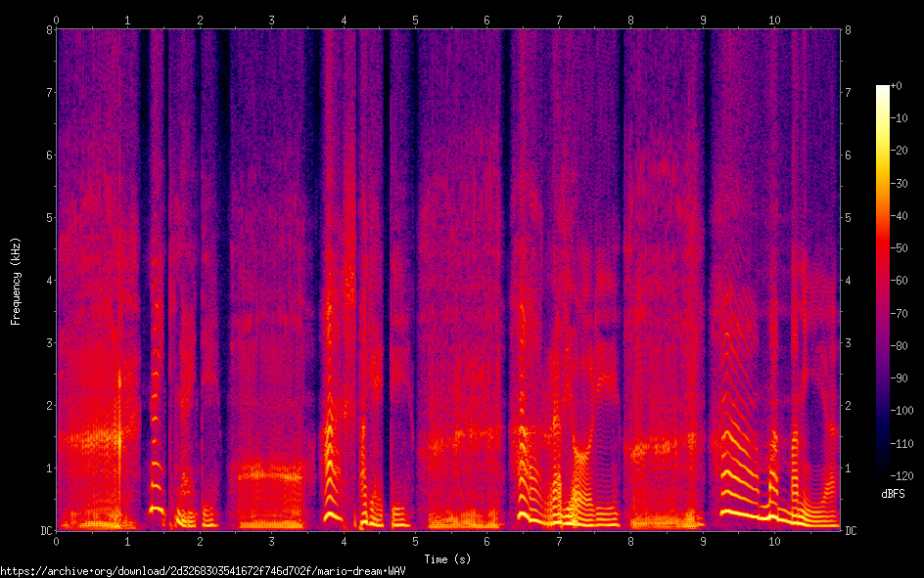Click the "-10" color scale label
This screenshot has width=924, height=578.
(899, 118)
